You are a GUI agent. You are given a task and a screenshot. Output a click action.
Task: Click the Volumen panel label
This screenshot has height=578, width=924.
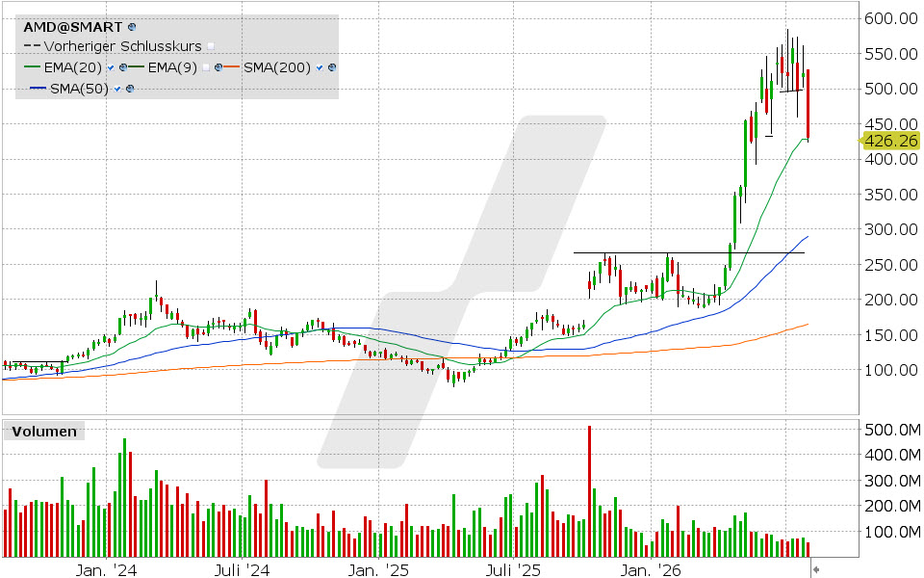coord(44,432)
